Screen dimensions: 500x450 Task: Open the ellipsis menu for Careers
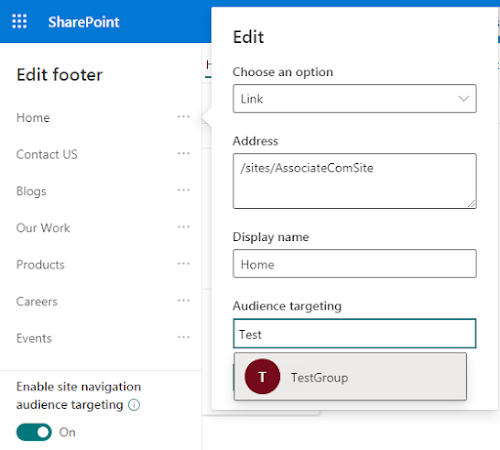pos(184,300)
